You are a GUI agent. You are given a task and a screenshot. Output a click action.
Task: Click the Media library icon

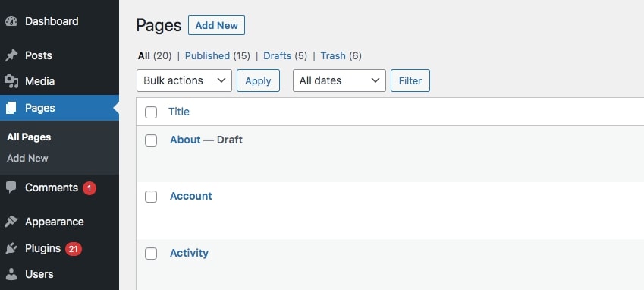(11, 81)
